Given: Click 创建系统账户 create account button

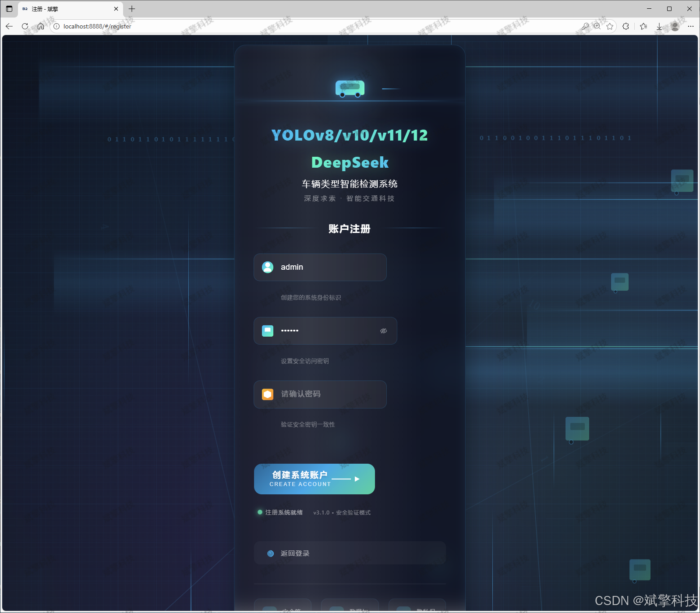Looking at the screenshot, I should [x=315, y=479].
